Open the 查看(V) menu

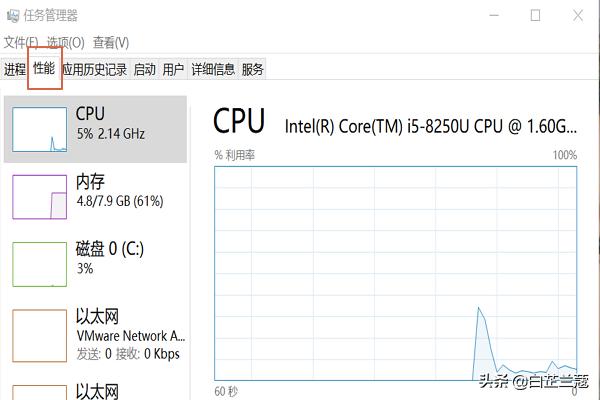(111, 42)
